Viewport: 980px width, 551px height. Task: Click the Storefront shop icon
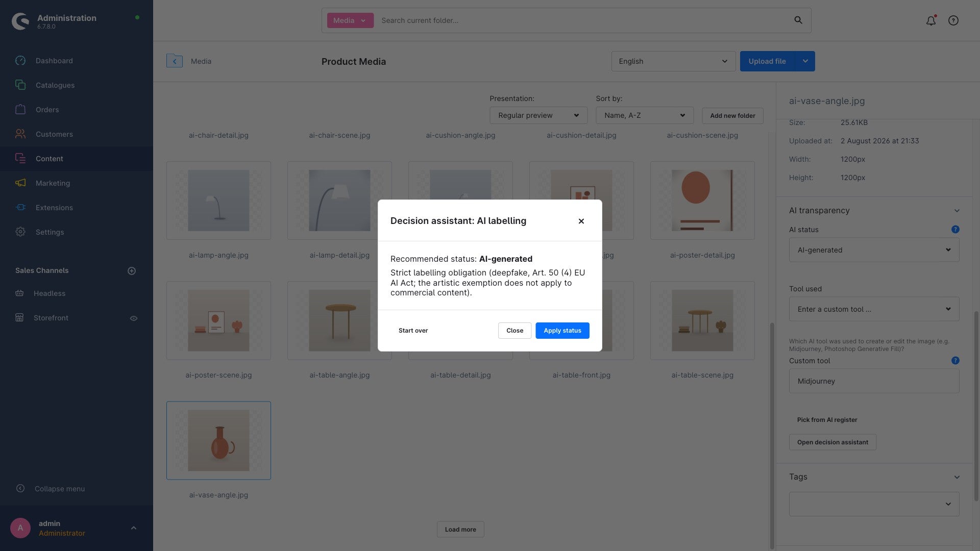[19, 318]
